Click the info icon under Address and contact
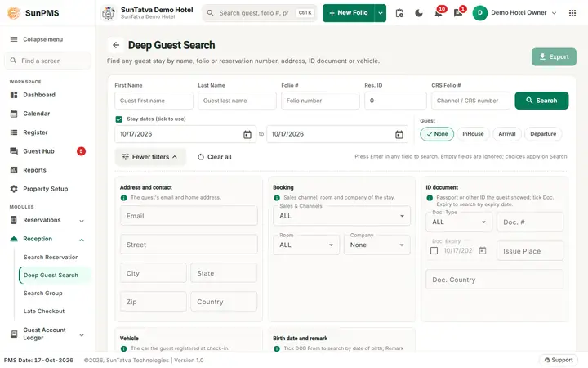This screenshot has height=368, width=588. coord(124,198)
